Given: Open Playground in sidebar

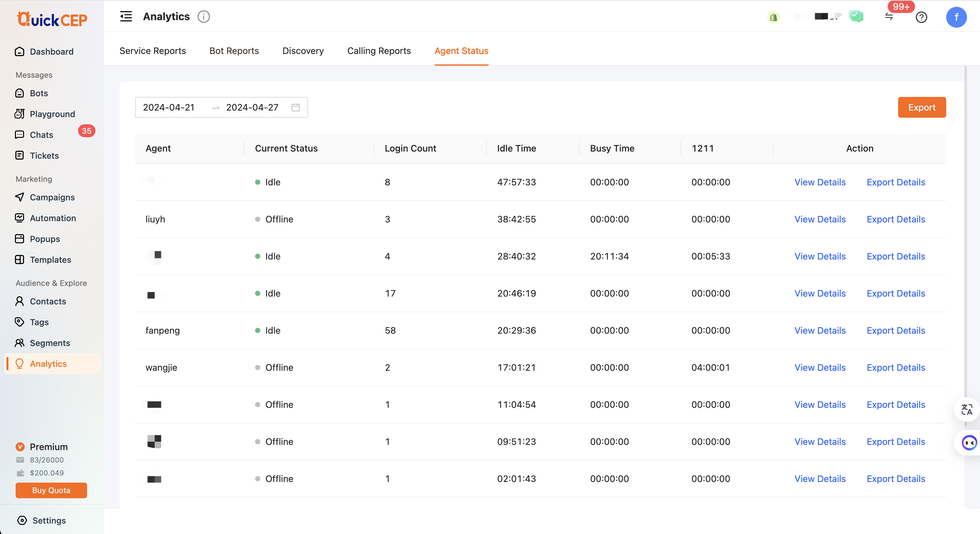Looking at the screenshot, I should click(52, 114).
